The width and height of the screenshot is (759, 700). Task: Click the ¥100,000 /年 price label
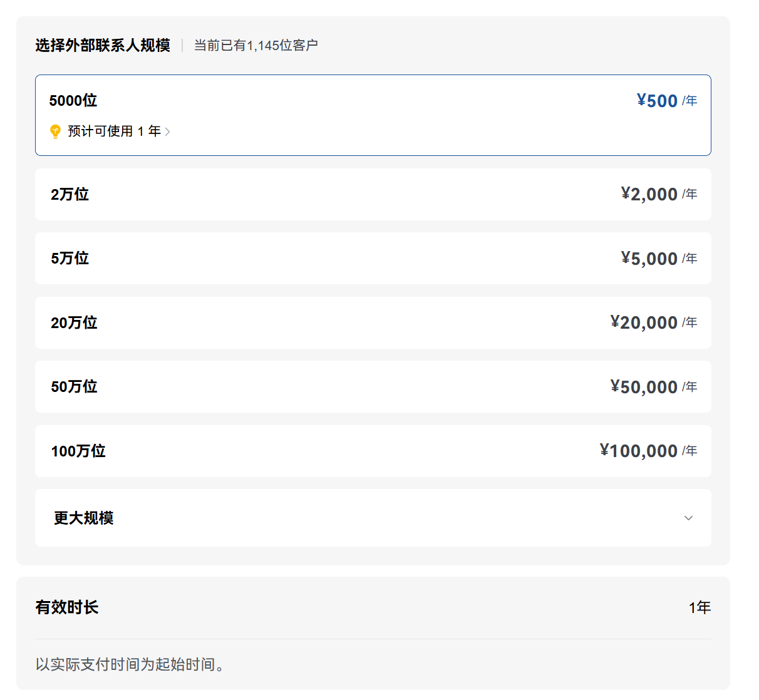click(x=648, y=451)
